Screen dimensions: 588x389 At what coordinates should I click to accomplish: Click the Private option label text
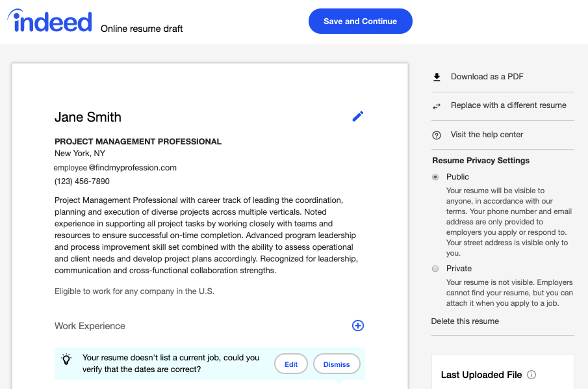click(x=459, y=269)
